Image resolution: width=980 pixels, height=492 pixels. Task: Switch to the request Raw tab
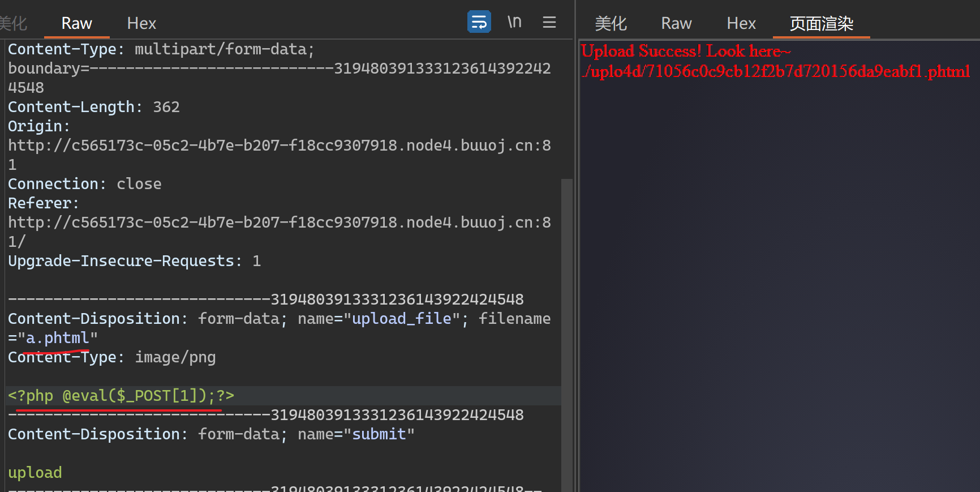[x=76, y=23]
